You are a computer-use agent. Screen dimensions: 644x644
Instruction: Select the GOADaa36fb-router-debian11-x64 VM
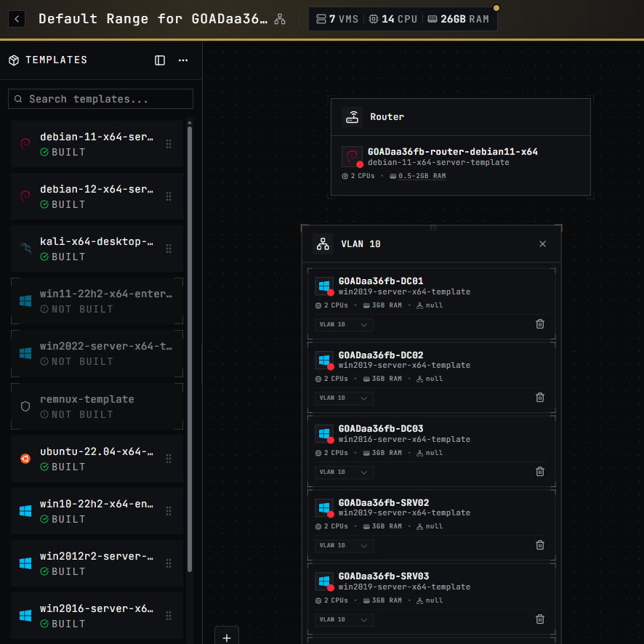pos(452,152)
